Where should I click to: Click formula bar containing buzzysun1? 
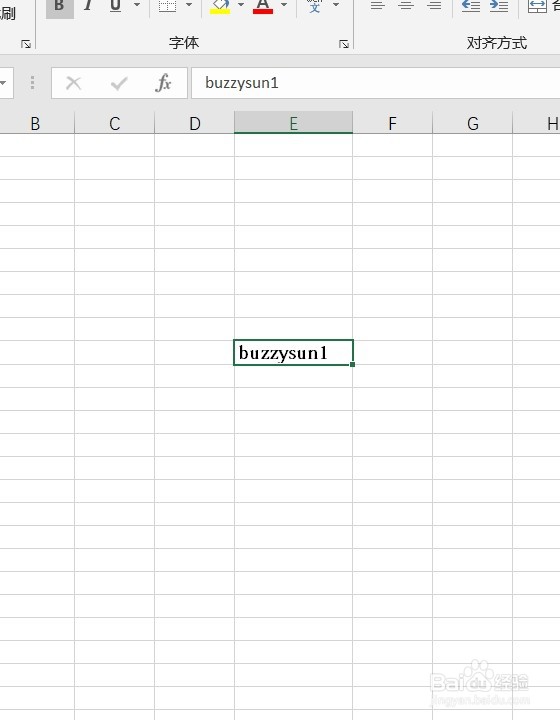coord(375,83)
